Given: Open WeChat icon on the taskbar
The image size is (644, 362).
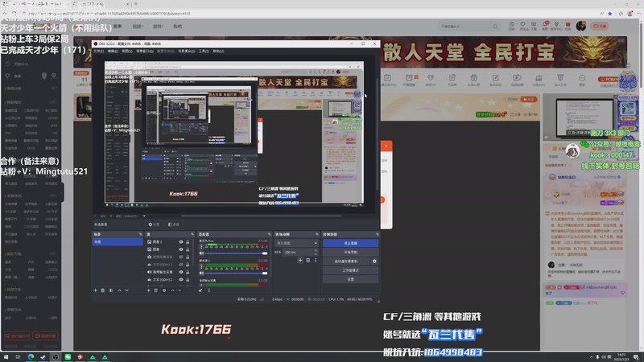Looking at the screenshot, I should click(x=68, y=357).
